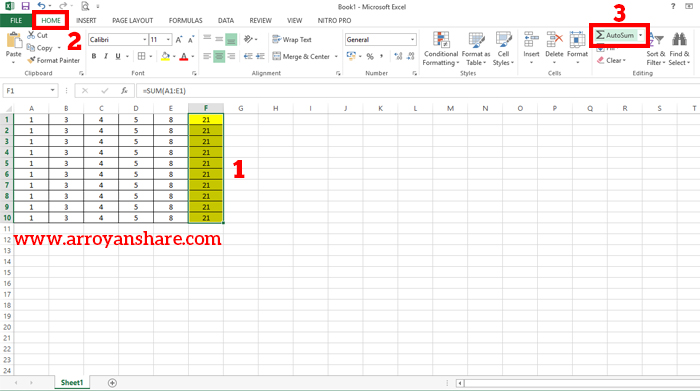Switch to PAGE LAYOUT tab
700x391 pixels.
(x=133, y=21)
